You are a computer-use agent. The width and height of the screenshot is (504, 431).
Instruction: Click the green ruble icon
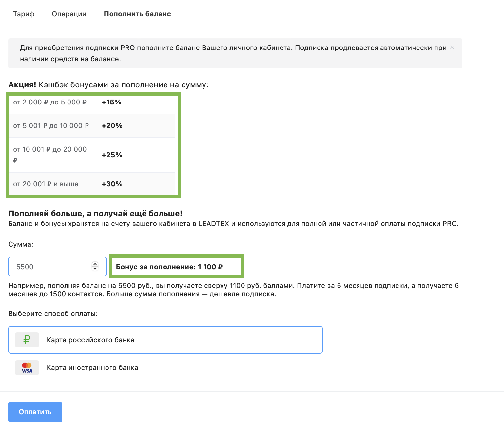click(x=27, y=340)
